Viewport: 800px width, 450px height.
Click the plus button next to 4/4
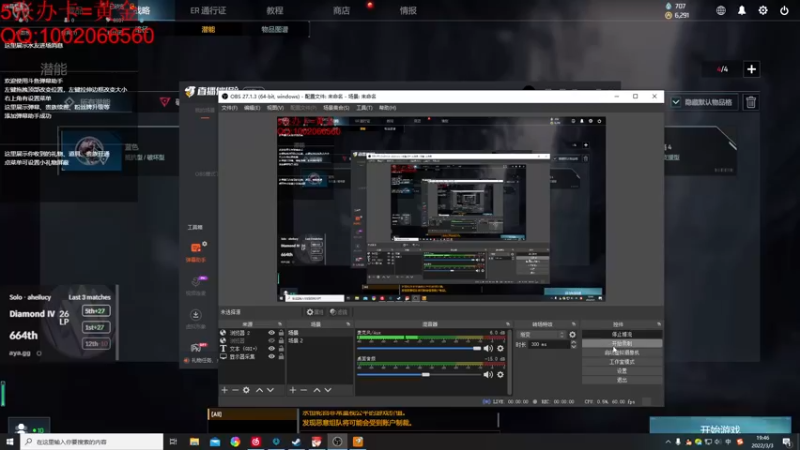click(x=752, y=69)
